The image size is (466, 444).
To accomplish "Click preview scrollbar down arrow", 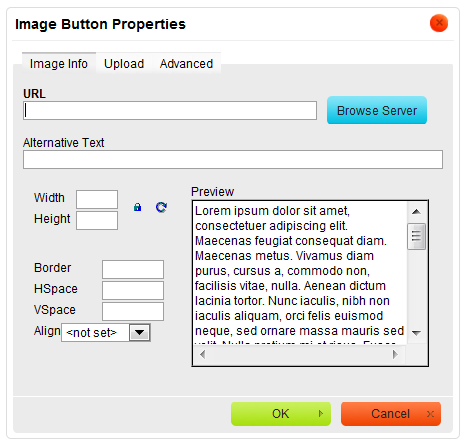I will point(416,333).
